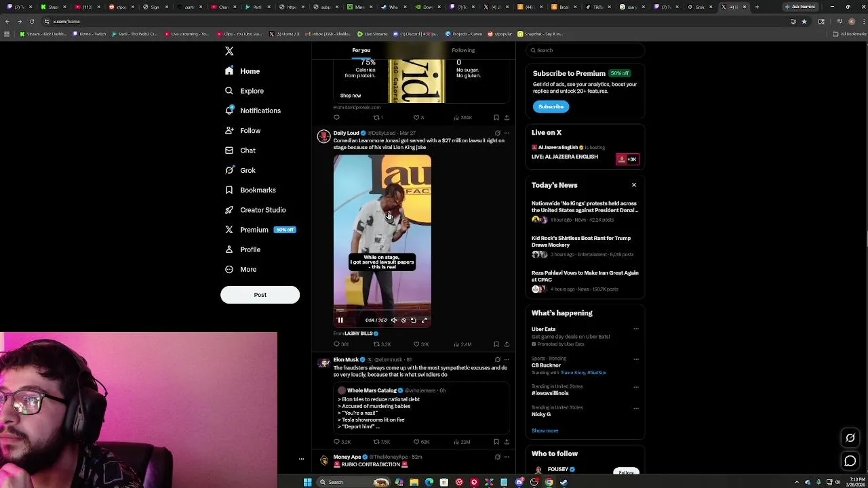
Task: Ask Grok about Daily Loud post
Action: (x=498, y=134)
